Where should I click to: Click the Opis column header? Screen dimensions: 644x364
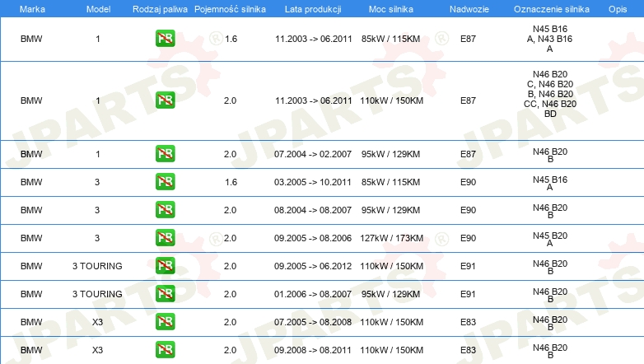pyautogui.click(x=618, y=9)
